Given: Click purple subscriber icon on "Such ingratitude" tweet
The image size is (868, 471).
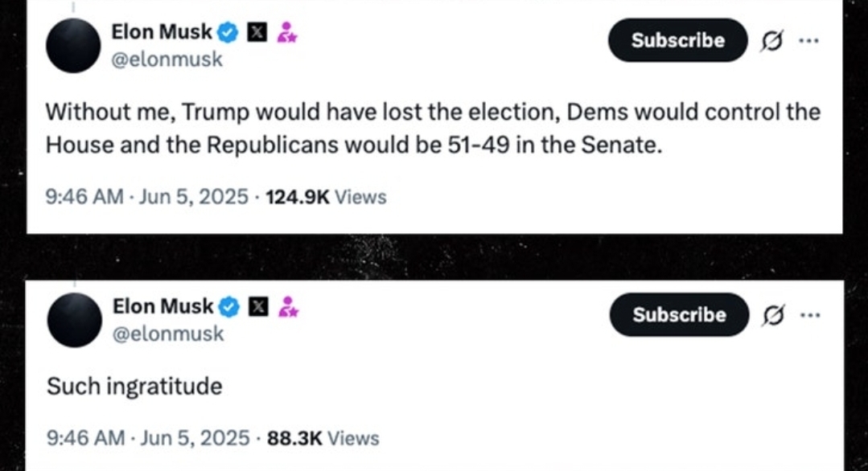Looking at the screenshot, I should (x=286, y=306).
